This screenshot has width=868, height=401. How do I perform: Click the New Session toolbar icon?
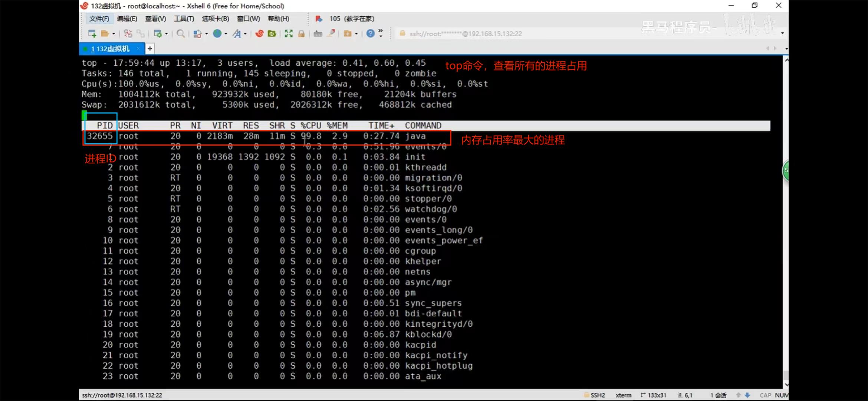(x=92, y=34)
